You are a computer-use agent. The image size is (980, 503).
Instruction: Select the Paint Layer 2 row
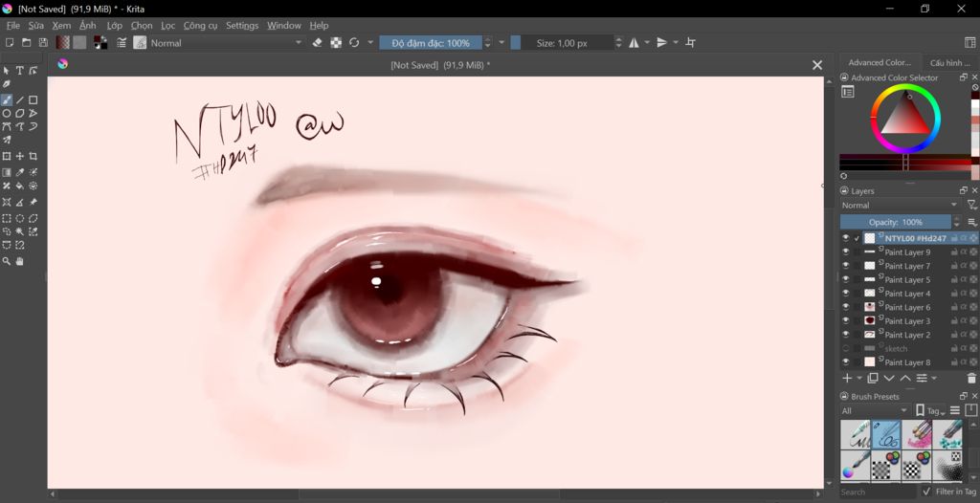tap(909, 335)
